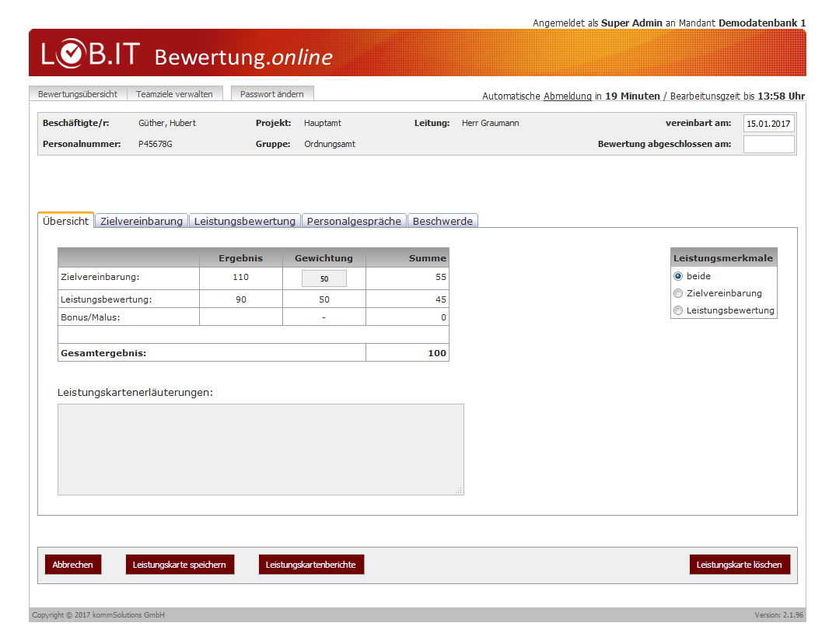
Task: Click the Gesamtergebnis row label
Action: 103,353
